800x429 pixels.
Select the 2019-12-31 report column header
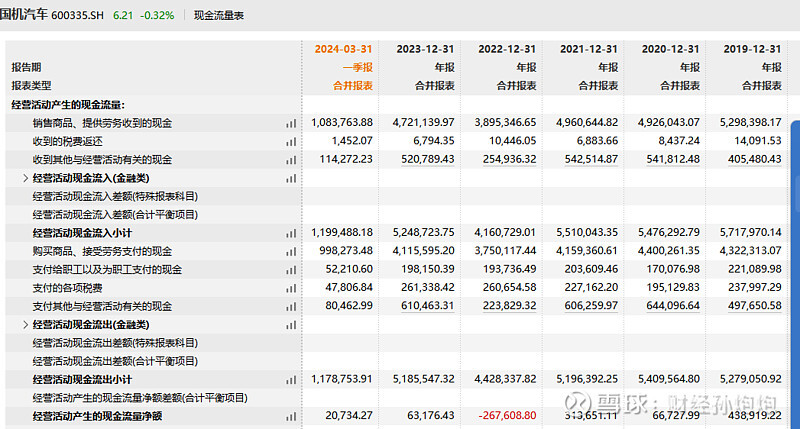pos(752,49)
